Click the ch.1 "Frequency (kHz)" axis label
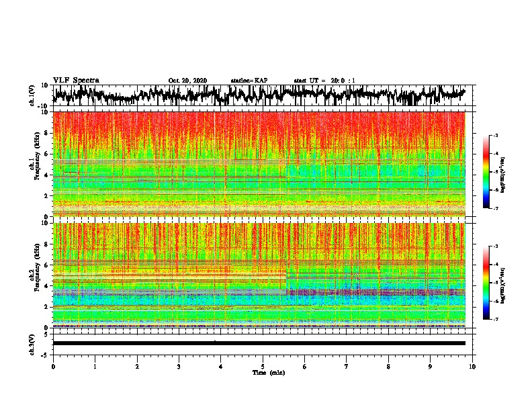Image resolution: width=532 pixels, height=411 pixels. click(x=38, y=156)
